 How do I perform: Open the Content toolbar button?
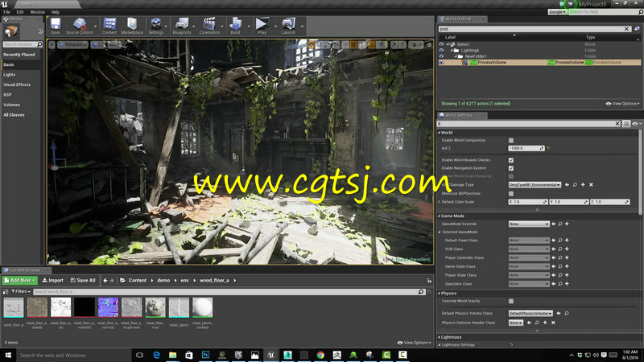point(109,26)
